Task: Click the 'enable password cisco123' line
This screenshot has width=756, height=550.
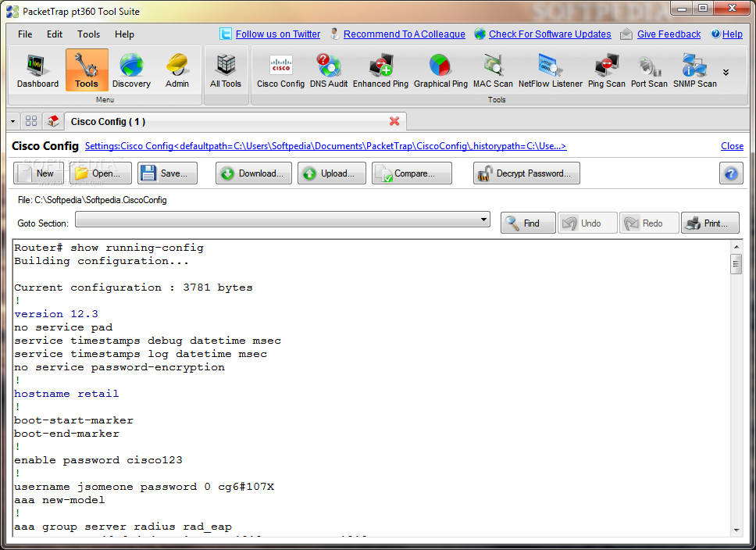Action: 98,460
